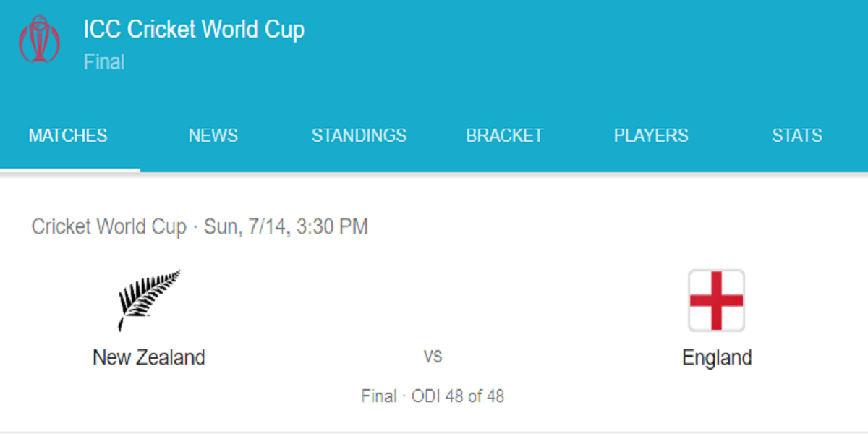Click the vs text between teams
868x434 pixels.
tap(433, 357)
